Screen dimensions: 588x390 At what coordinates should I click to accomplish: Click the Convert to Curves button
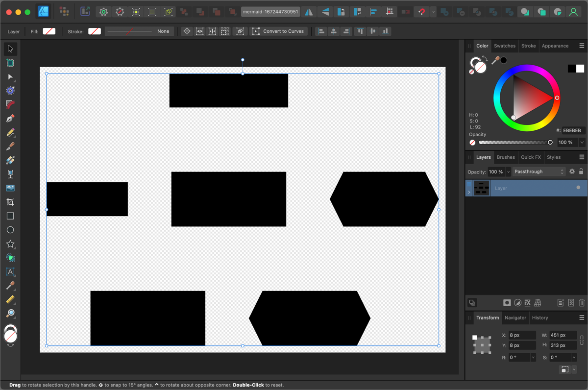[278, 31]
